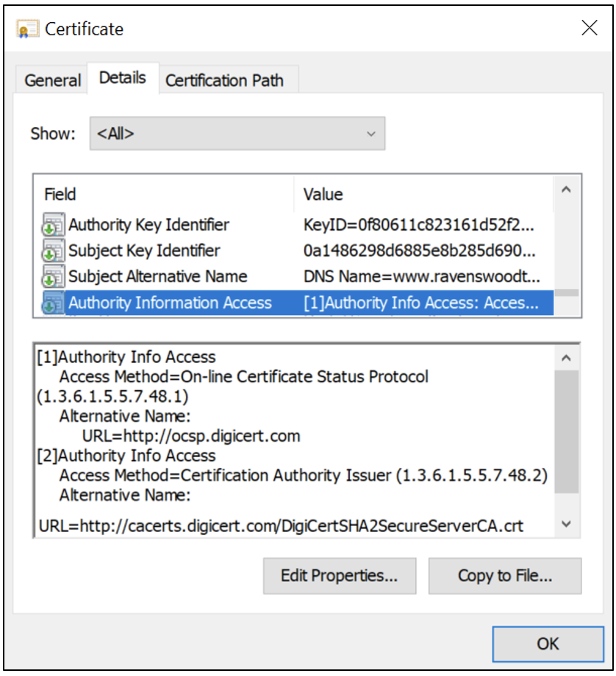Screen dimensions: 616x676
Task: Click the Authority Information Access extension icon
Action: coord(53,303)
